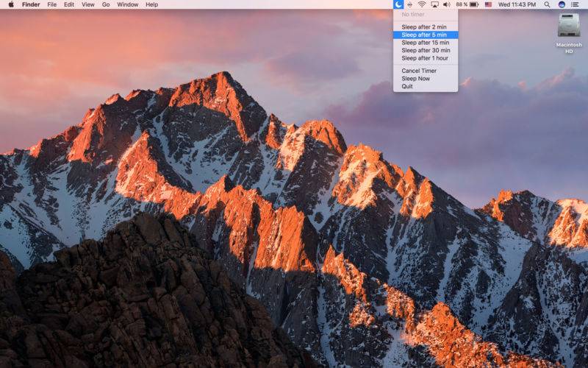Click the Wi-Fi status icon
The image size is (588, 368).
pos(422,4)
